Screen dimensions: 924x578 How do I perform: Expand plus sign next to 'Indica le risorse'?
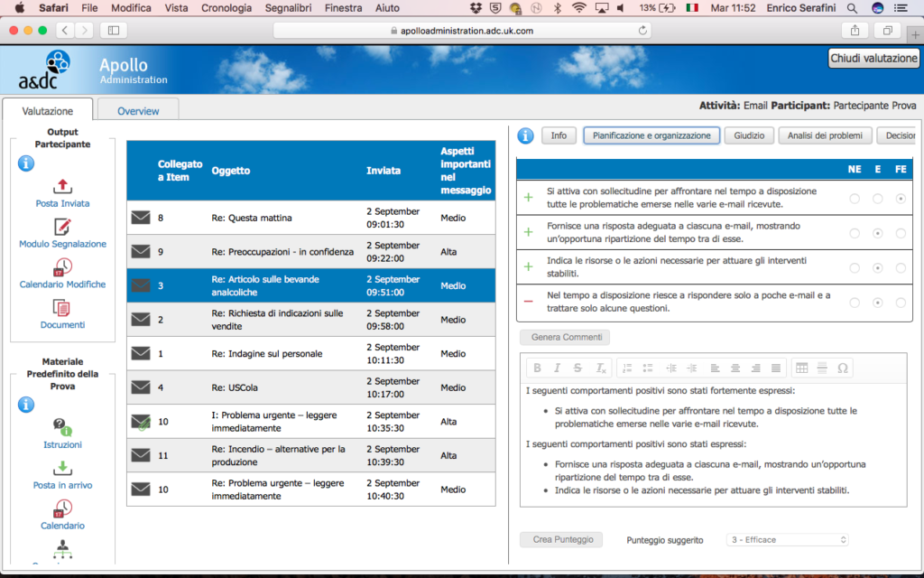[x=529, y=266]
